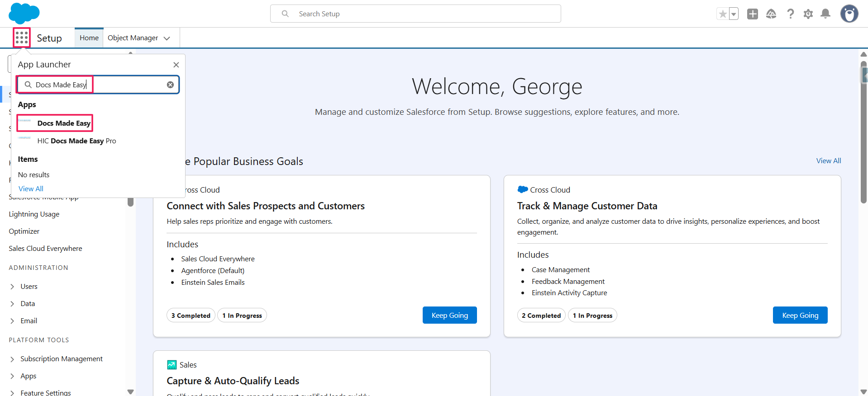Image resolution: width=868 pixels, height=396 pixels.
Task: Open the Trailhead guidance icon
Action: coord(771,14)
